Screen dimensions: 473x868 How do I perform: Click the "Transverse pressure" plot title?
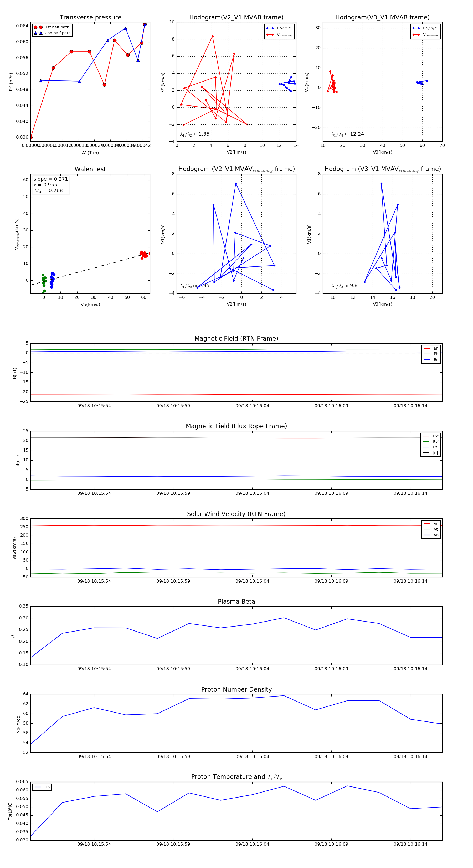point(90,18)
